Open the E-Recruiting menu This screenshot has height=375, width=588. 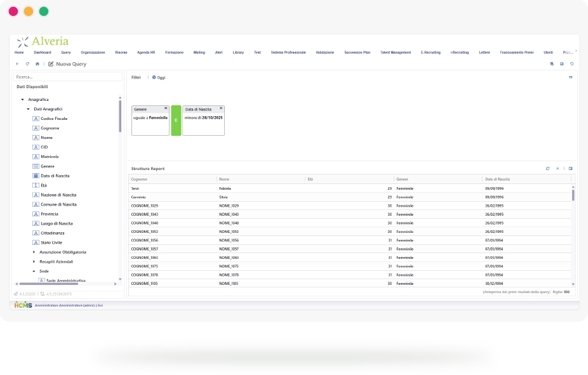431,53
